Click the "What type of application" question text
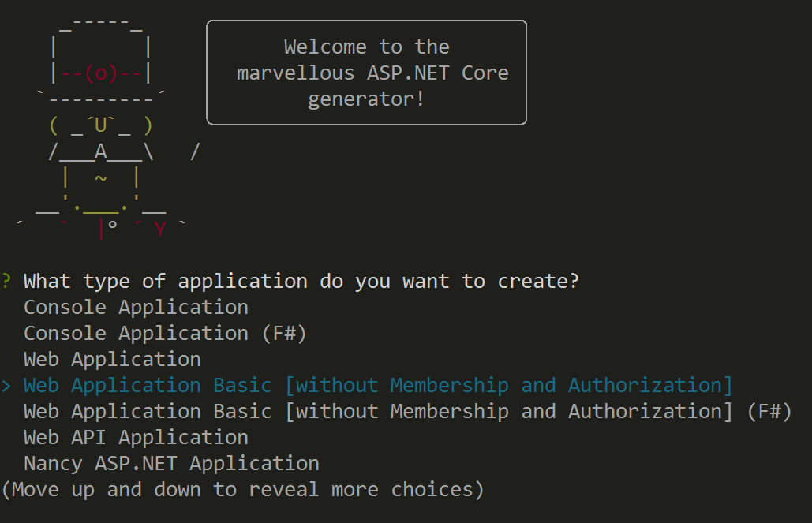This screenshot has height=523, width=812. click(301, 282)
